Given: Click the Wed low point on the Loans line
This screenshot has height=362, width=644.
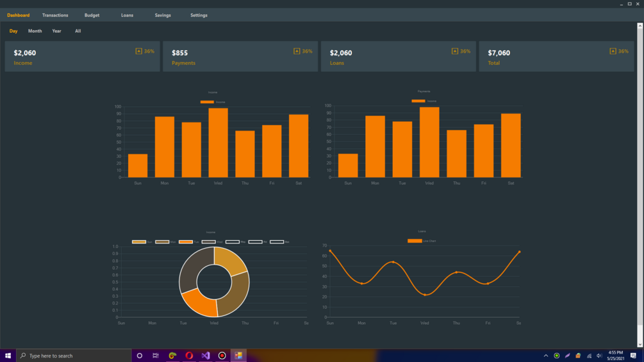Looking at the screenshot, I should click(425, 295).
